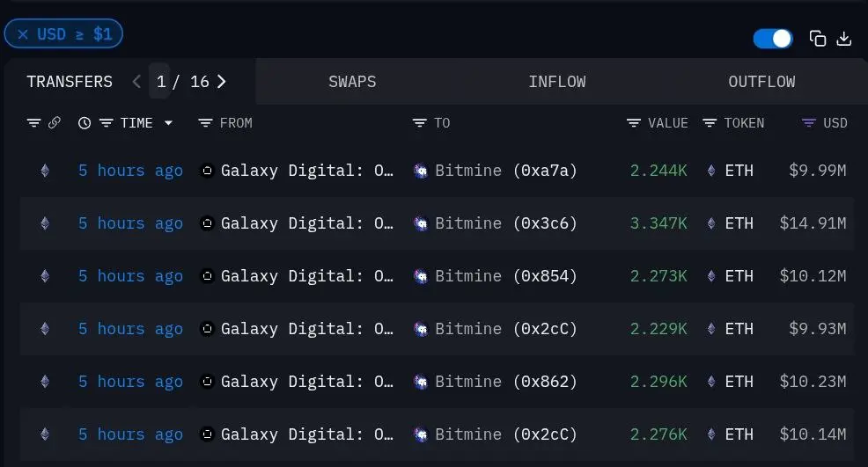Open the TOKEN column filter
The height and width of the screenshot is (467, 868).
[710, 123]
